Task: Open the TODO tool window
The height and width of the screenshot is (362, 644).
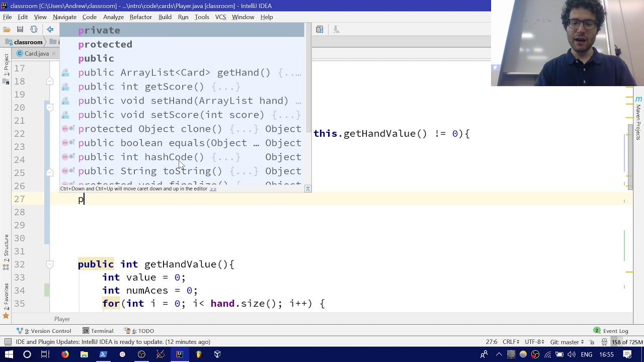Action: (140, 331)
